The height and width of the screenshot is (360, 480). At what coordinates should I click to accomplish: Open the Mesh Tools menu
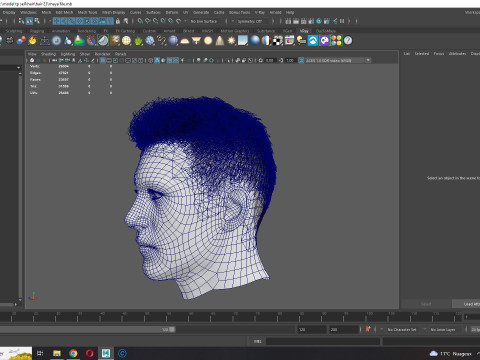(87, 12)
